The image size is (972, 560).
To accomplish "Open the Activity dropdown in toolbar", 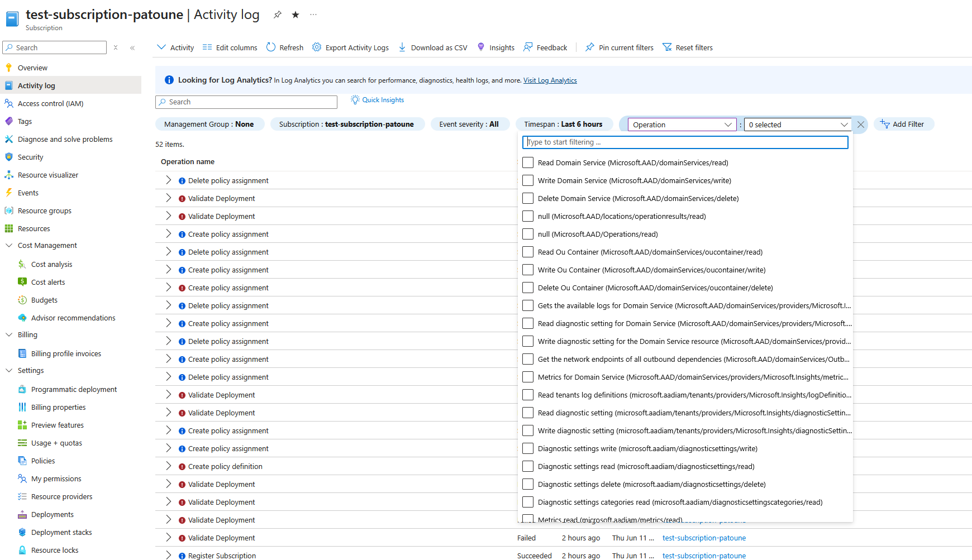I will click(x=175, y=47).
